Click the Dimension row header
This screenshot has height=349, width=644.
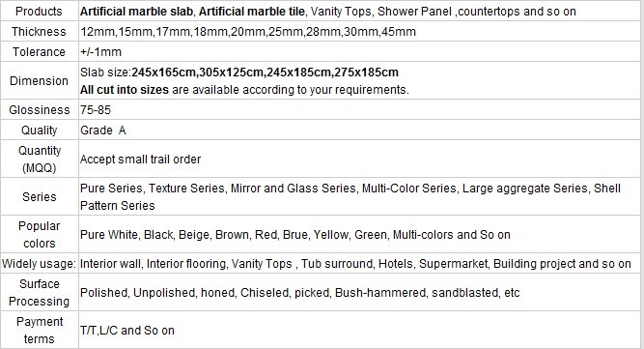point(39,81)
